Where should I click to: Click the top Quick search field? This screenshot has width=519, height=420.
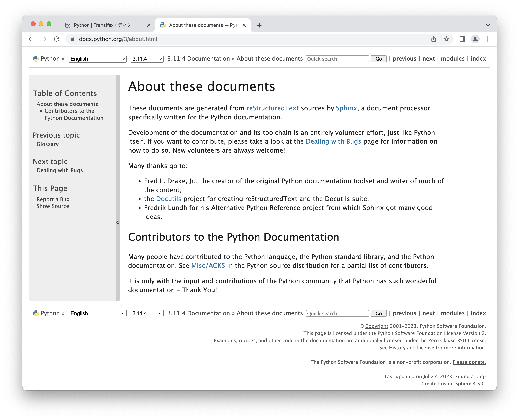(337, 59)
